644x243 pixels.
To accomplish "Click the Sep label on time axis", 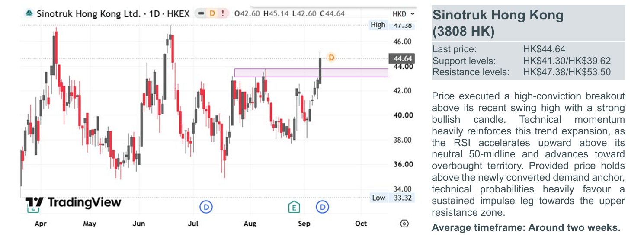I will [304, 224].
